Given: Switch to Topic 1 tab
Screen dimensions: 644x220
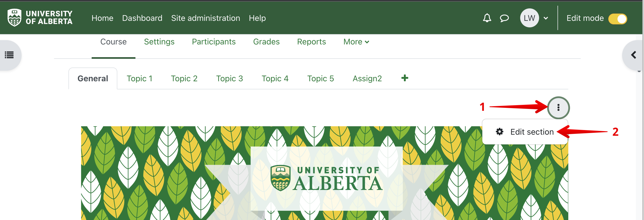Looking at the screenshot, I should pos(140,79).
